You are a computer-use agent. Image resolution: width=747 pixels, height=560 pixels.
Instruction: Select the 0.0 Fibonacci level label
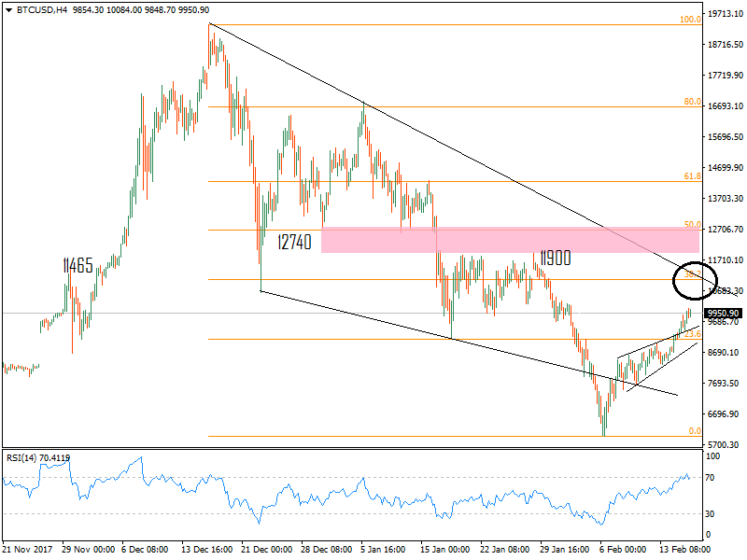[695, 430]
